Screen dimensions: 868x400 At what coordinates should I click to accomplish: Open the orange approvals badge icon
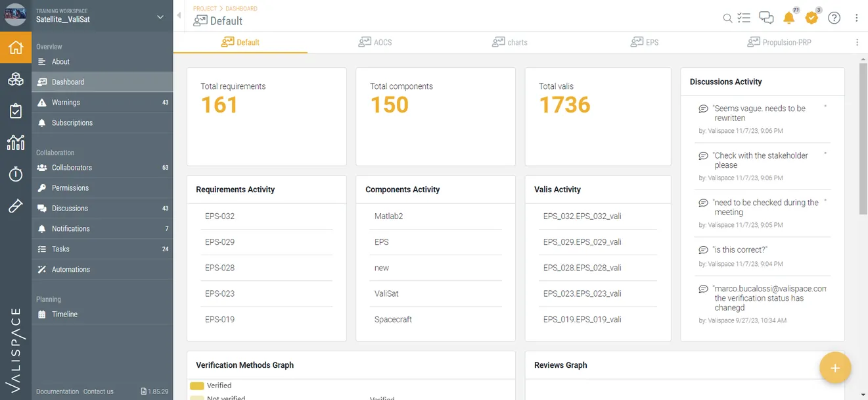811,18
